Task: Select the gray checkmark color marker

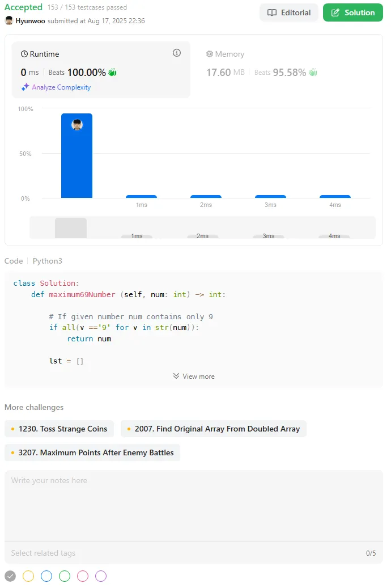Action: pos(10,576)
